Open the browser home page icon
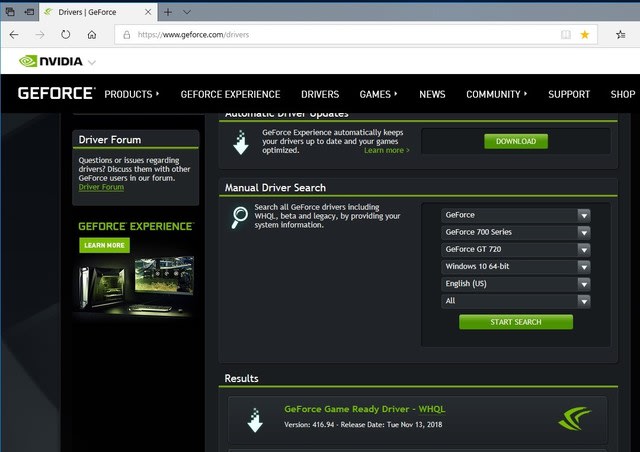This screenshot has width=640, height=452. [x=92, y=35]
